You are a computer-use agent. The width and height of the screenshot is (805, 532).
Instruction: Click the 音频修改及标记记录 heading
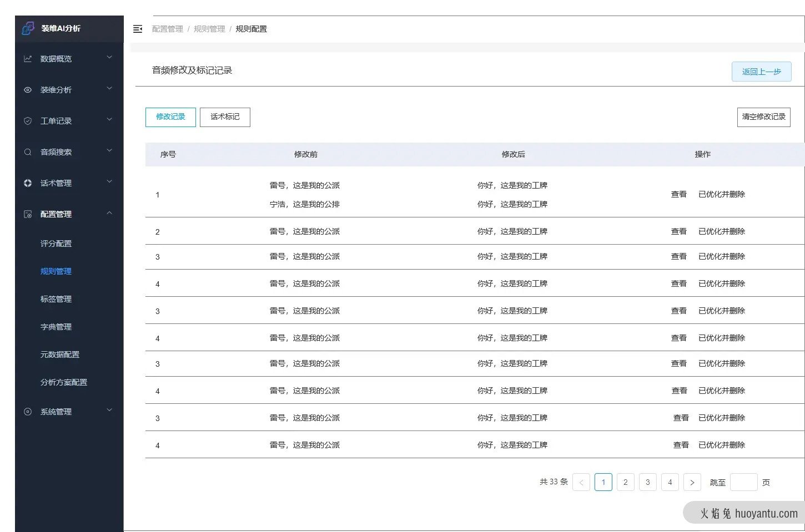click(x=192, y=70)
